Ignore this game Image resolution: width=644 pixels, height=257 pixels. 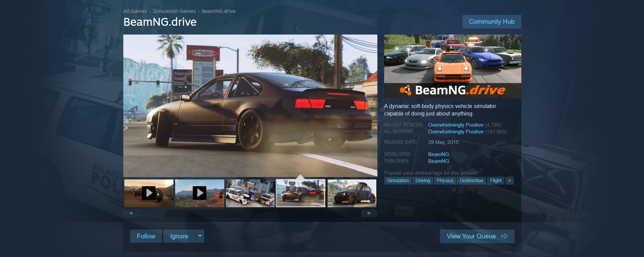(179, 236)
